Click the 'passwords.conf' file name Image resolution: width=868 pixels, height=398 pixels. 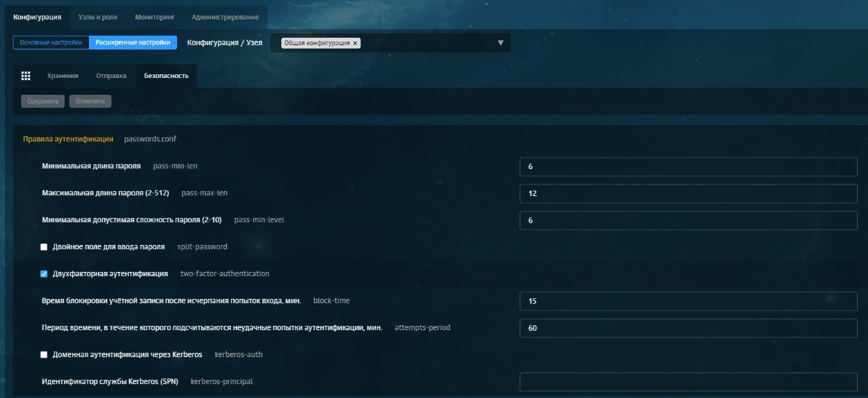150,139
